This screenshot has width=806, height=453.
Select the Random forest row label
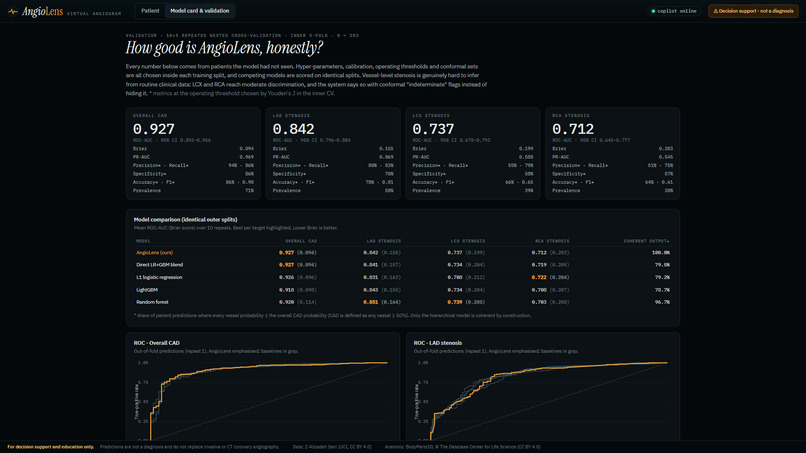click(152, 302)
